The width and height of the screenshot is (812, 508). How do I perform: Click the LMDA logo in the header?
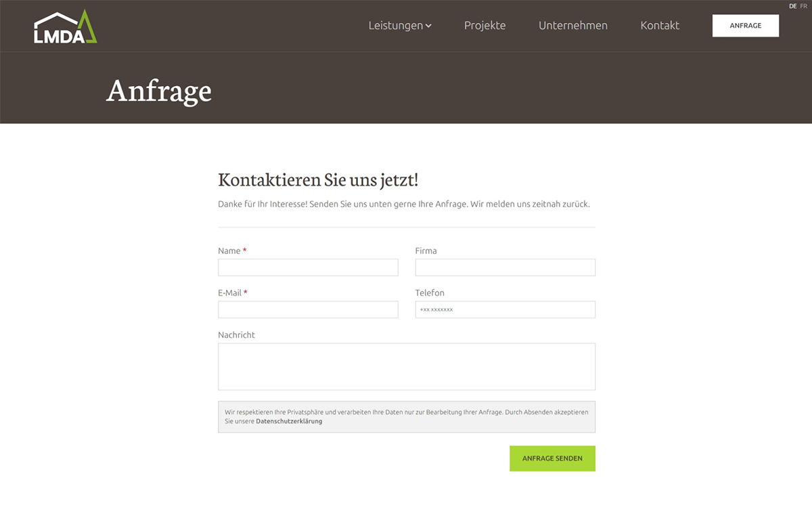point(66,27)
